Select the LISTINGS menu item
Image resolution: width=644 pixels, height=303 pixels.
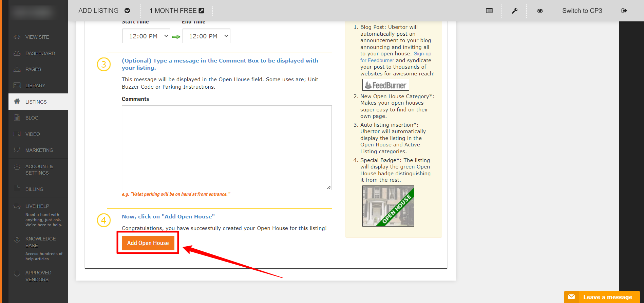38,102
